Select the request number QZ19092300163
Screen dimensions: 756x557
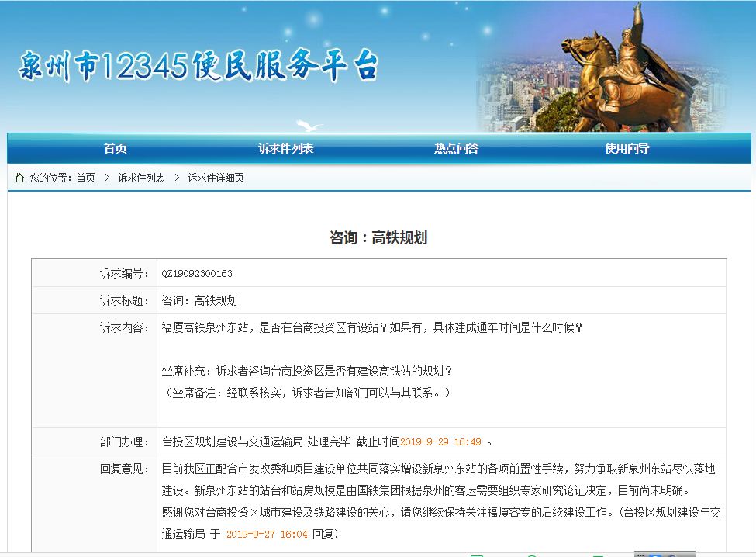(x=197, y=273)
